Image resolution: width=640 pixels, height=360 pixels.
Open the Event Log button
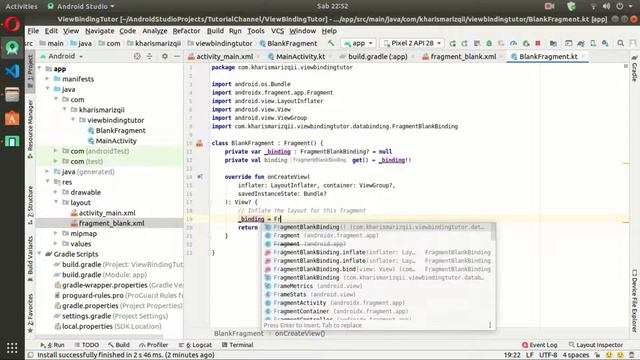[x=539, y=345]
